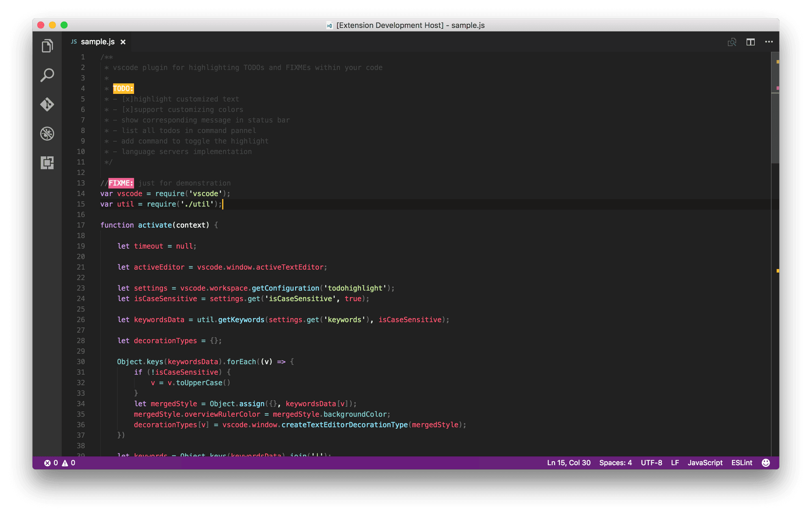Viewport: 812px width, 516px height.
Task: Click 'getKeywords' on line 26
Action: coord(241,320)
